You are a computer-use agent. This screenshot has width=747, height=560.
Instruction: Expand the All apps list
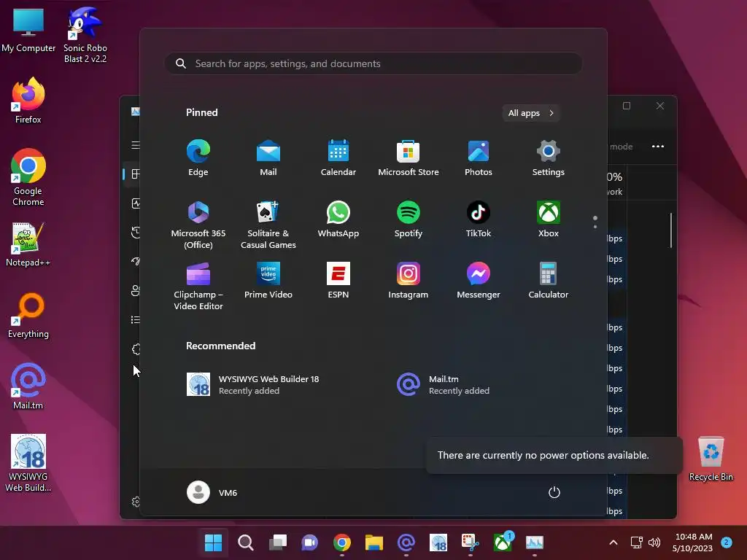tap(531, 113)
